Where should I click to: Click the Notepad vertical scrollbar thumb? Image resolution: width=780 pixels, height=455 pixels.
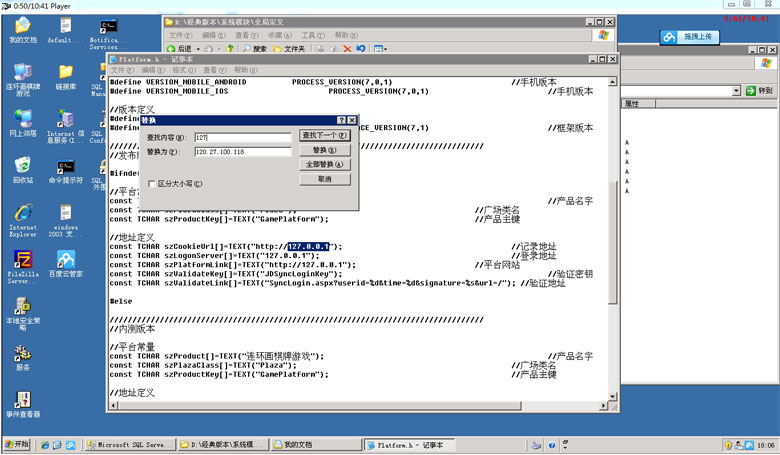click(613, 243)
